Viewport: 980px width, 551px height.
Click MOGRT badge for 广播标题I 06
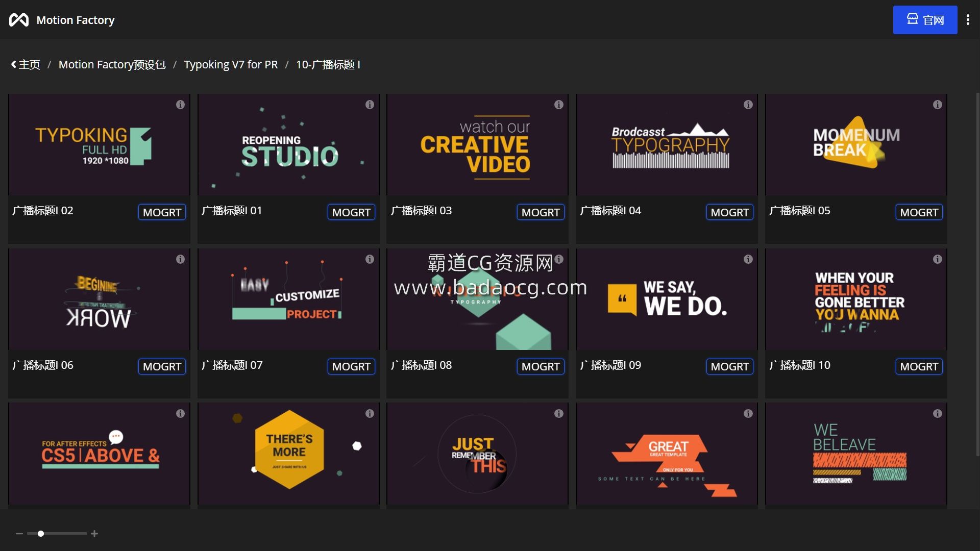click(x=162, y=366)
